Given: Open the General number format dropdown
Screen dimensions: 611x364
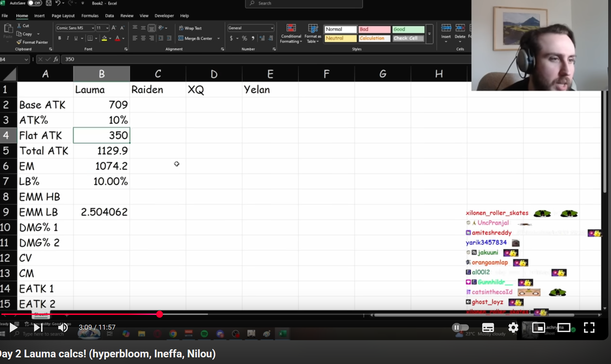Looking at the screenshot, I should pos(272,28).
